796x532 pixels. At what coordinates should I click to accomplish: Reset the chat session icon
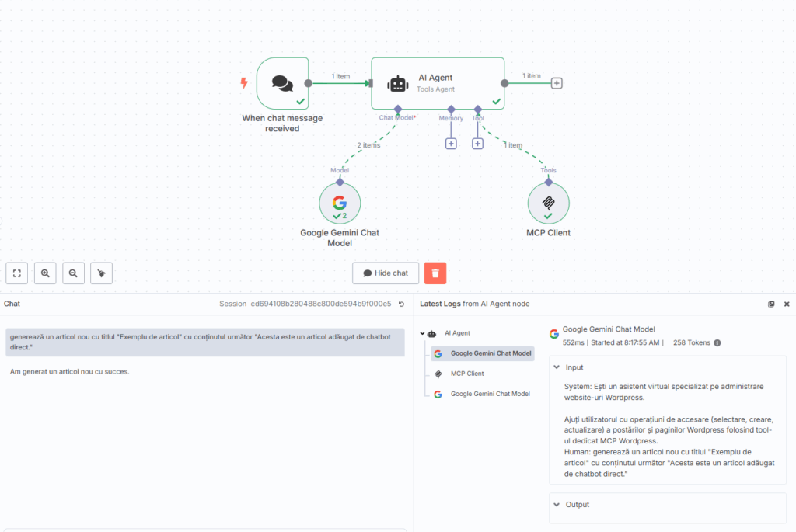[402, 304]
